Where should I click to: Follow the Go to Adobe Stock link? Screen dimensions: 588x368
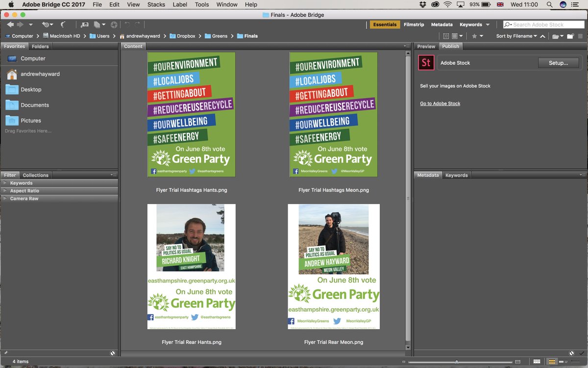click(440, 104)
